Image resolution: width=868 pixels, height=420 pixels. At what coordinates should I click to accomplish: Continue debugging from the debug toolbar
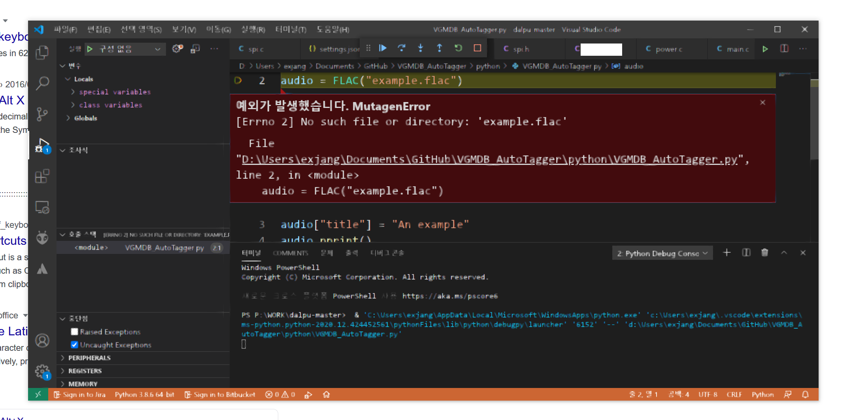pyautogui.click(x=383, y=48)
